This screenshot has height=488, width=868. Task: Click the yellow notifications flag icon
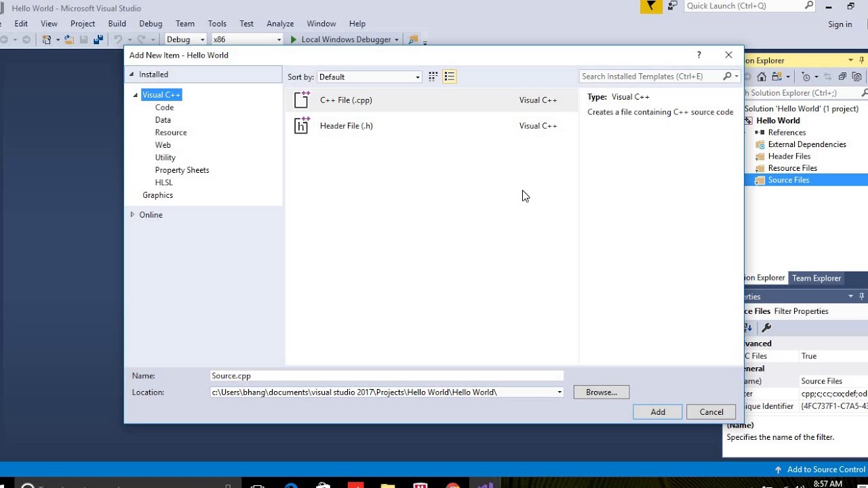pos(651,6)
